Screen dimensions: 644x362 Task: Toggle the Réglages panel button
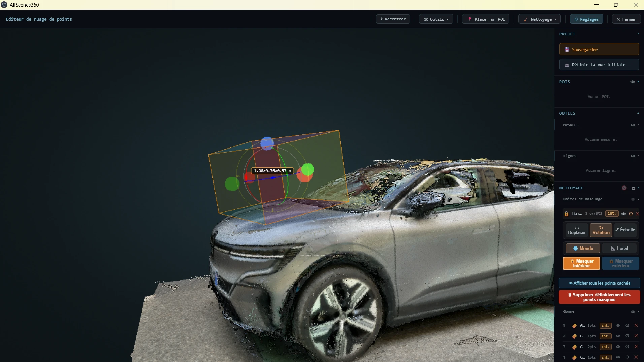point(586,19)
